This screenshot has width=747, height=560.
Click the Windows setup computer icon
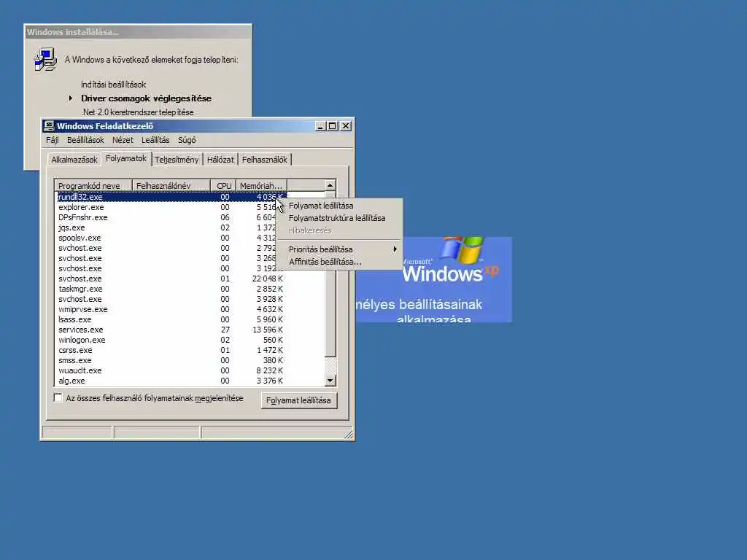click(x=46, y=60)
